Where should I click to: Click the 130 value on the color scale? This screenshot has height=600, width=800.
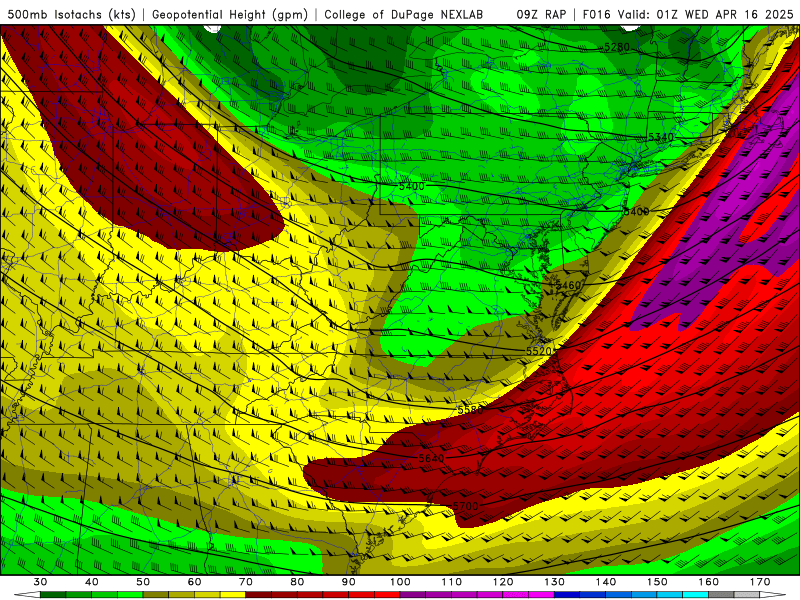tap(554, 582)
